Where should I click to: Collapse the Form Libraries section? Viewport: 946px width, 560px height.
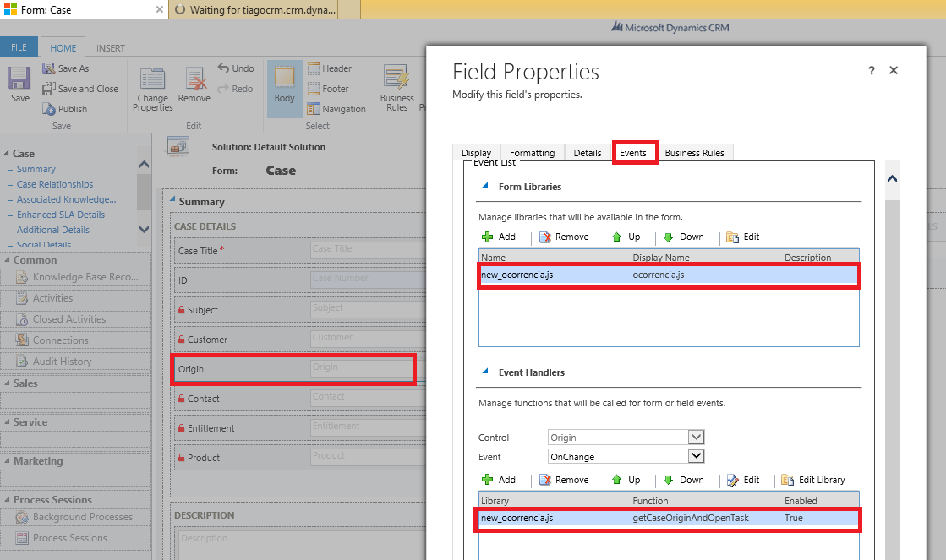pyautogui.click(x=485, y=187)
